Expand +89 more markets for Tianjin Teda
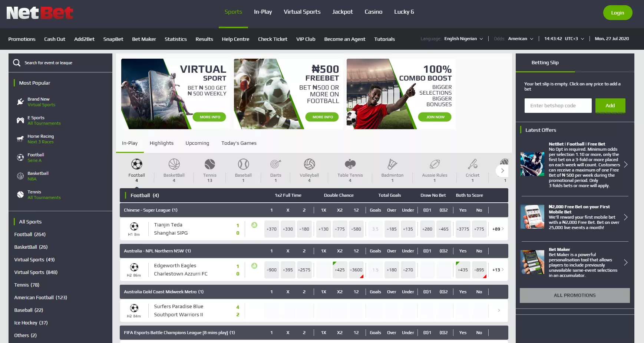This screenshot has height=343, width=644. 498,229
